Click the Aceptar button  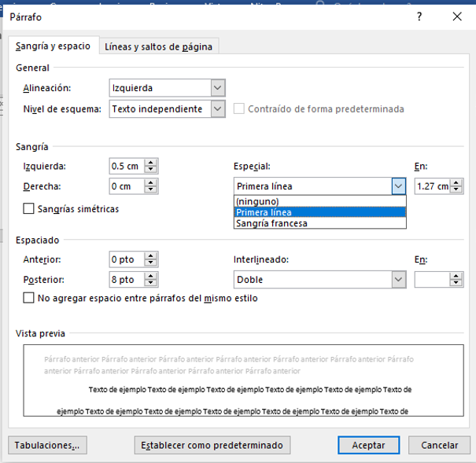click(x=368, y=445)
